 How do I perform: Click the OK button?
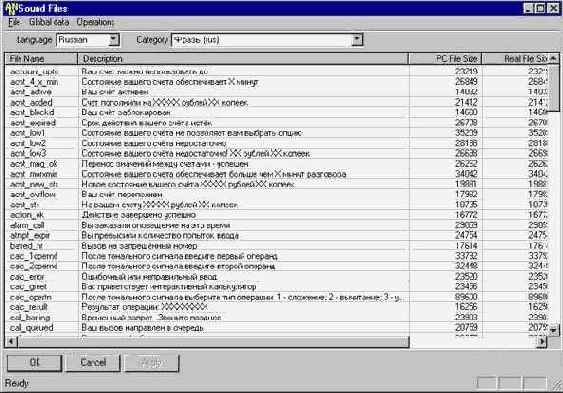(x=34, y=363)
